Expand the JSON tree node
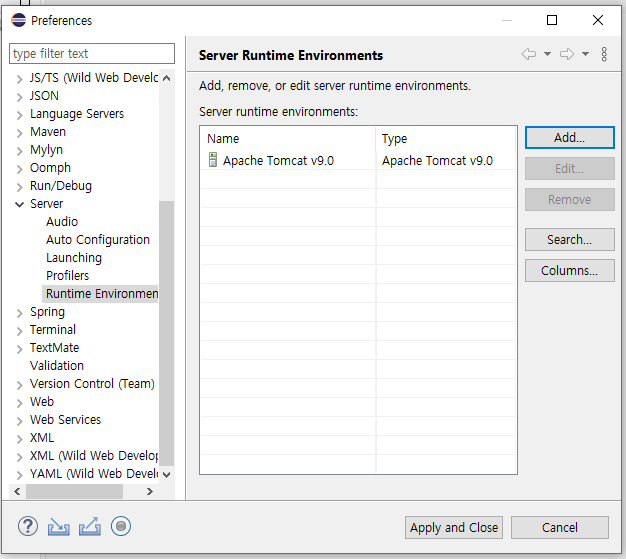626x559 pixels. 19,97
